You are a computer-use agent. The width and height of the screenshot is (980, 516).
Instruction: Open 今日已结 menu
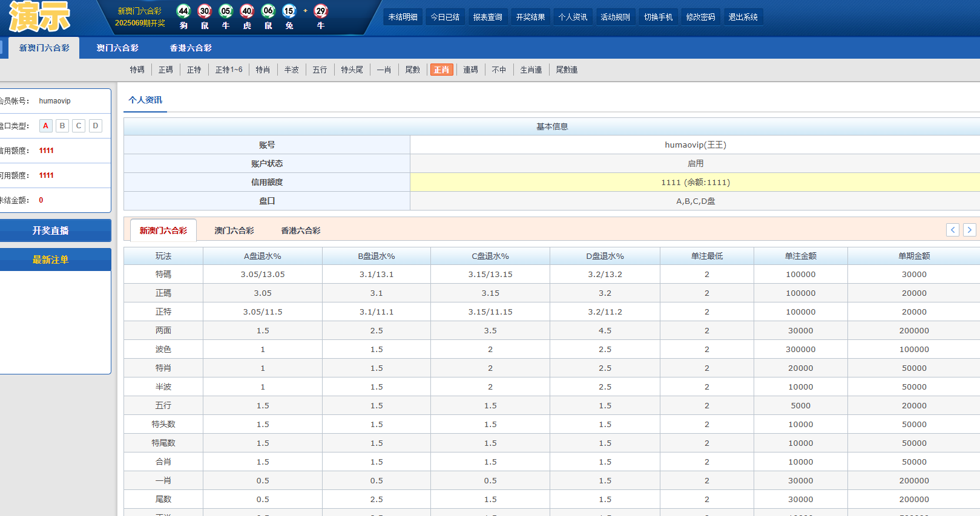(446, 17)
